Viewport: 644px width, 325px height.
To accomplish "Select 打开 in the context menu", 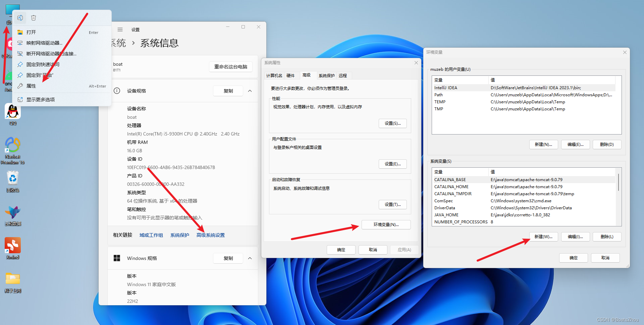I will pyautogui.click(x=62, y=32).
